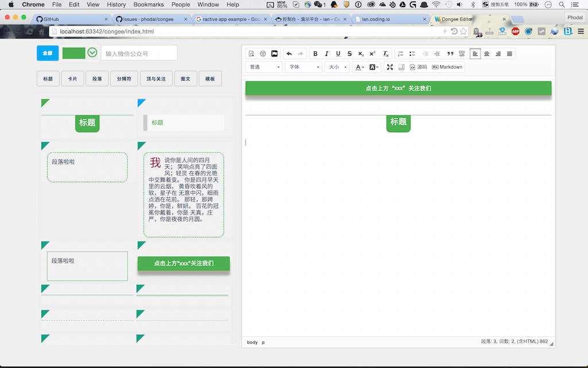Open the image insert tool
Screen dimensions: 588x368
[x=274, y=53]
